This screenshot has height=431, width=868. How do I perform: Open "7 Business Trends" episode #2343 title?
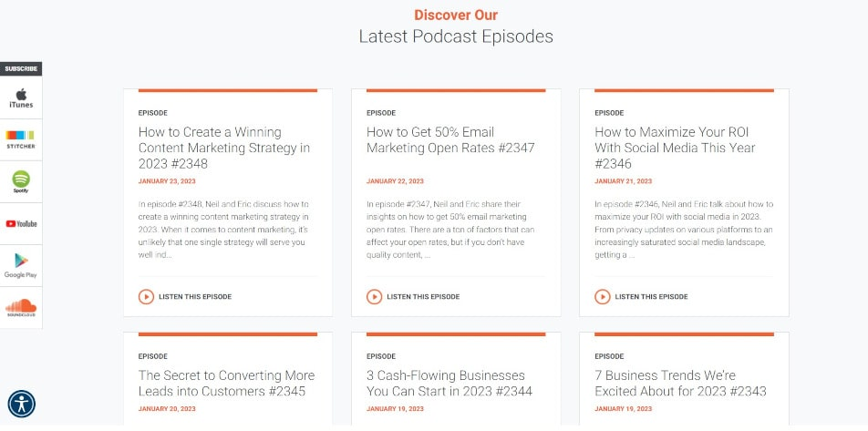coord(680,384)
